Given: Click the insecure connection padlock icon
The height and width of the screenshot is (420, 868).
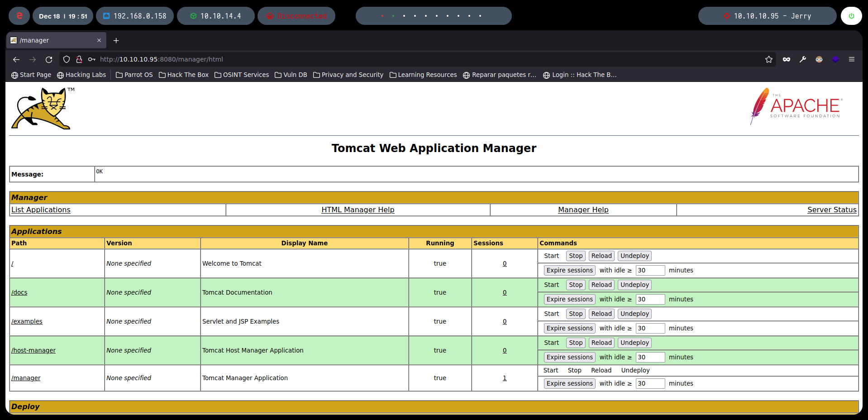Looking at the screenshot, I should click(79, 59).
